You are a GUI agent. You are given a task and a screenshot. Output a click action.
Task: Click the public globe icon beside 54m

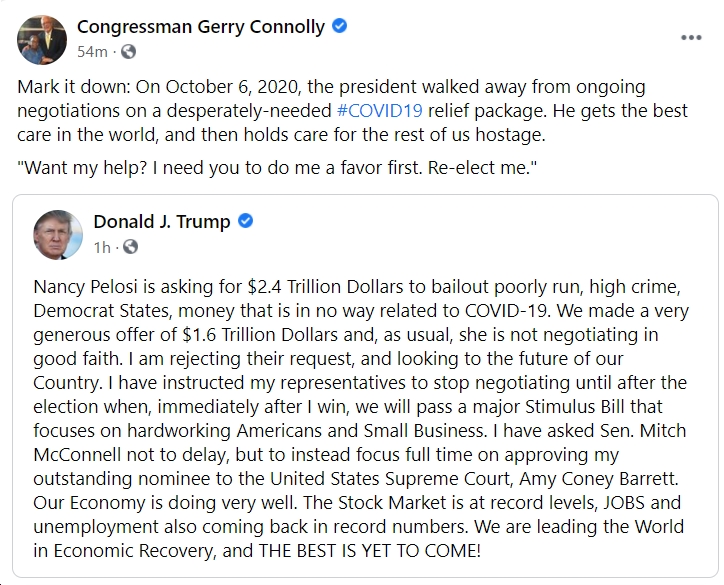tap(128, 52)
